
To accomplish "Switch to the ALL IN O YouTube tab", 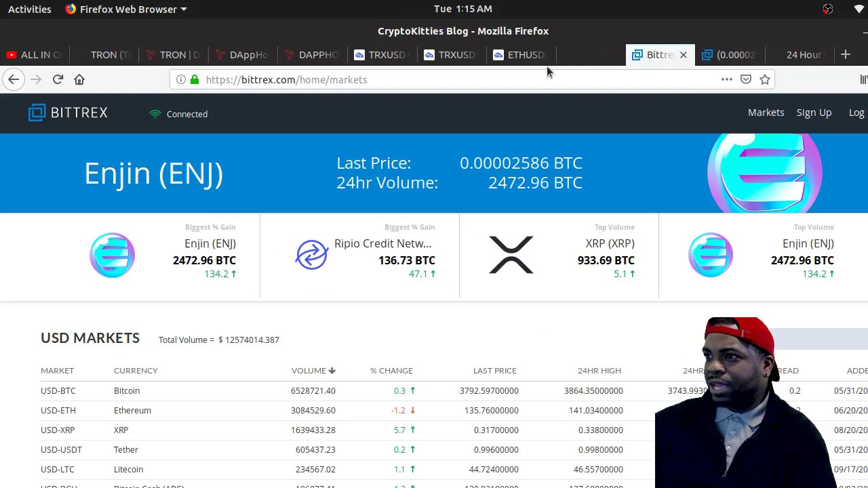I will pos(34,55).
